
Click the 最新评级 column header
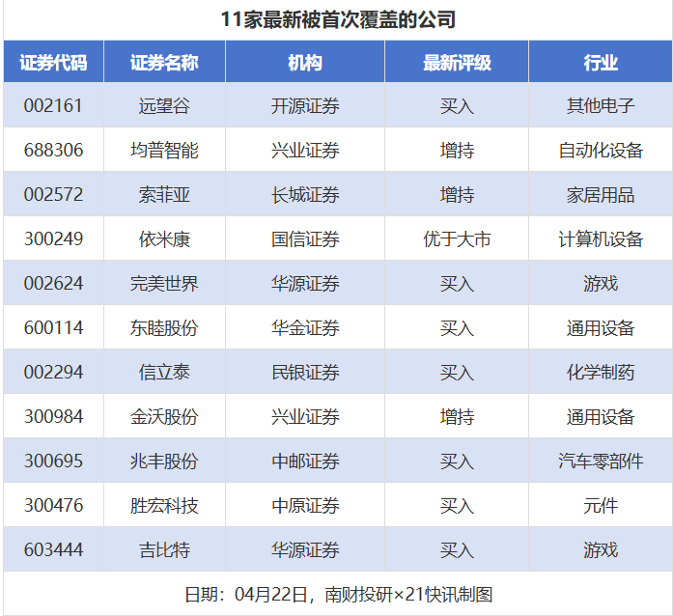tap(457, 63)
